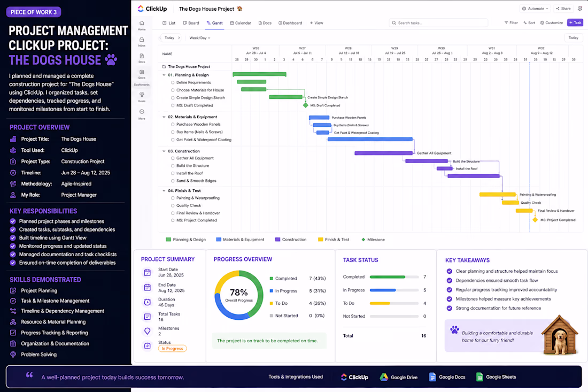Open the Automate dropdown
588x392 pixels.
tap(535, 9)
